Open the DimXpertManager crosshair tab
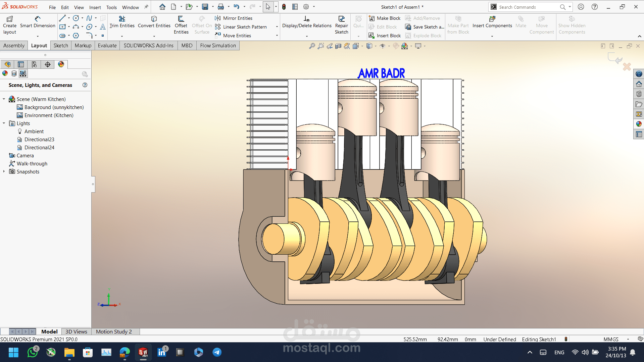The width and height of the screenshot is (644, 362). [48, 64]
